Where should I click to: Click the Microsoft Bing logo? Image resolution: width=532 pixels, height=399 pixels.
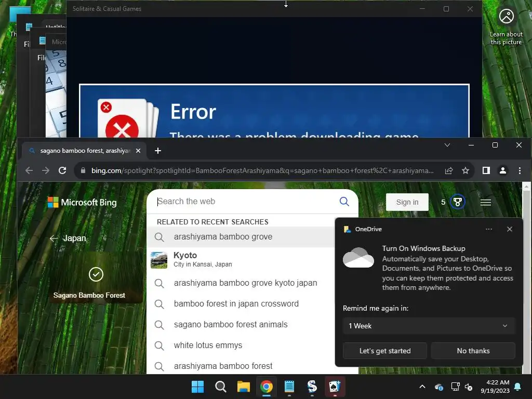[82, 202]
